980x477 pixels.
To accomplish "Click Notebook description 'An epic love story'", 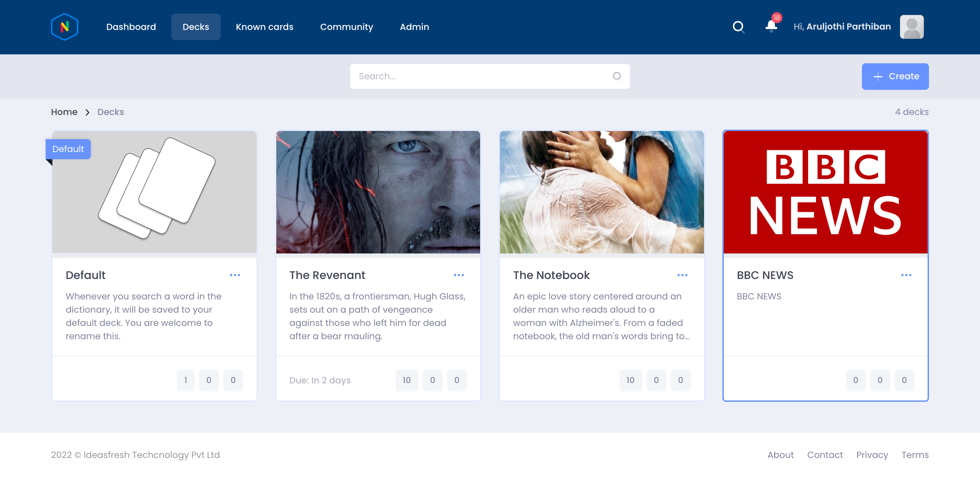I will click(601, 316).
